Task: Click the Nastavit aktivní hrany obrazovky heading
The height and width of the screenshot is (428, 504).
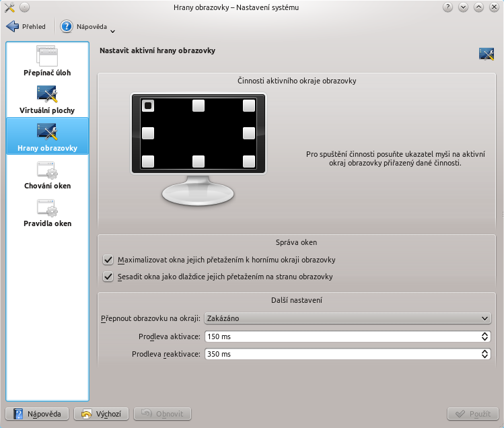Action: pyautogui.click(x=157, y=50)
